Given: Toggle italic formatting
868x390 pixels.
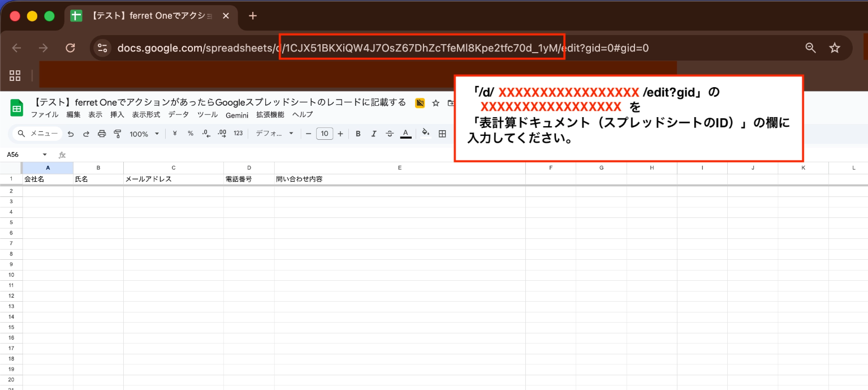Looking at the screenshot, I should pos(374,134).
